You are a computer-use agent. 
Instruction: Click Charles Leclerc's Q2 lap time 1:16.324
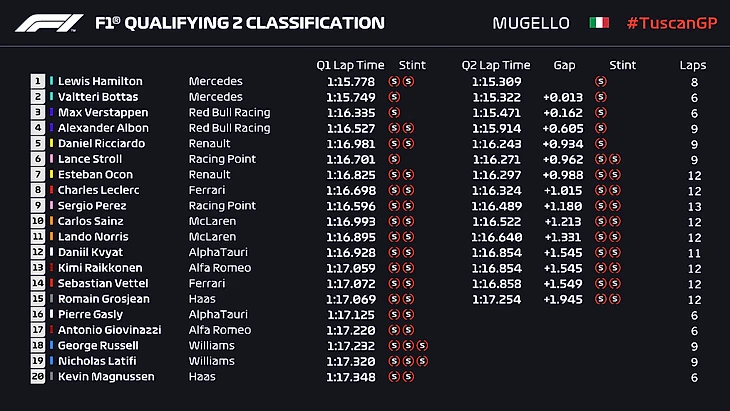pos(496,190)
